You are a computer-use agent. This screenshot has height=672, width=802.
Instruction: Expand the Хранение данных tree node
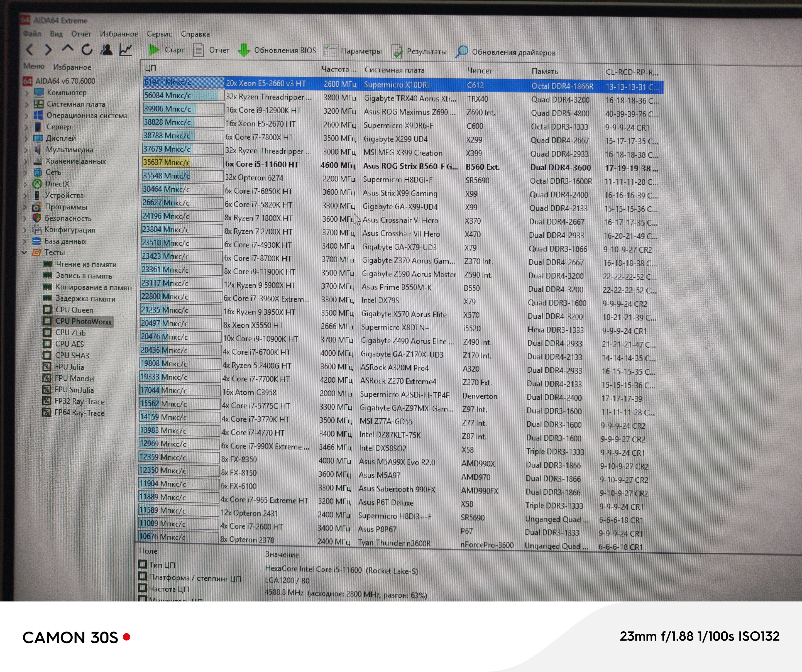26,161
